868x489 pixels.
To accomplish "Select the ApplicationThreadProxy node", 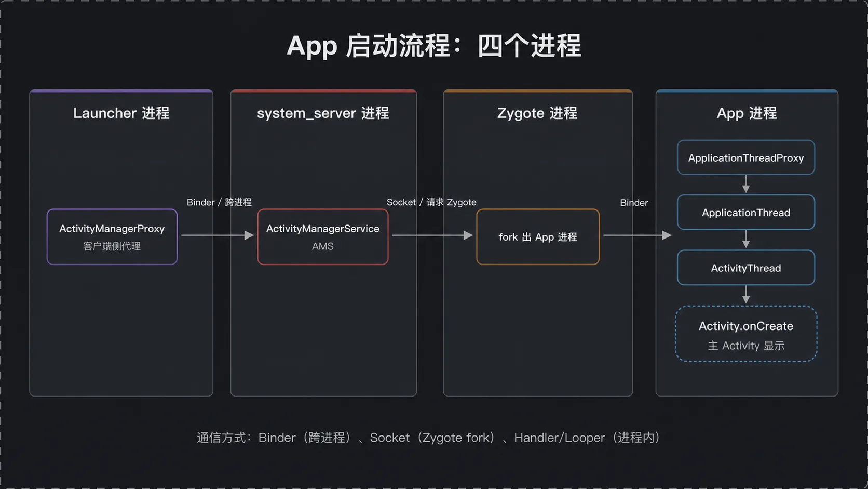I will (746, 157).
